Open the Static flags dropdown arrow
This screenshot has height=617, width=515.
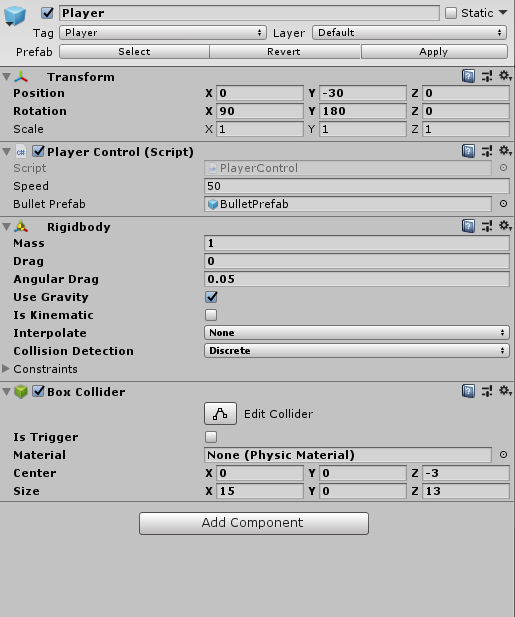[x=503, y=13]
